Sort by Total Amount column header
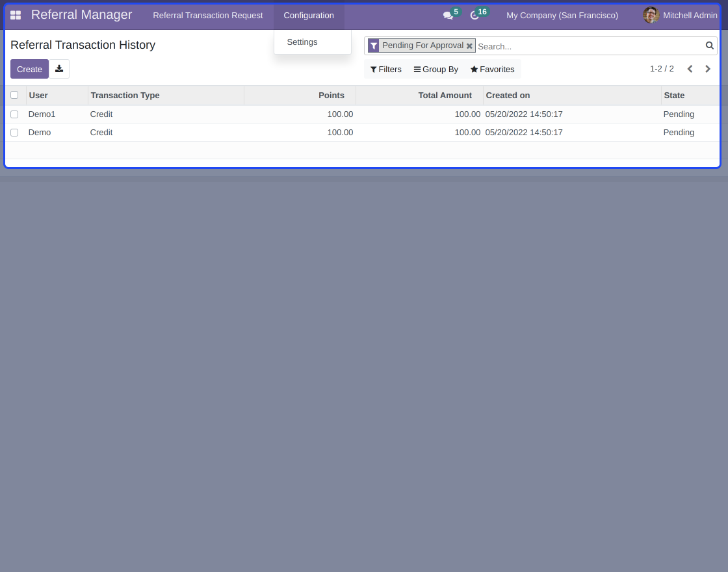 click(419, 95)
